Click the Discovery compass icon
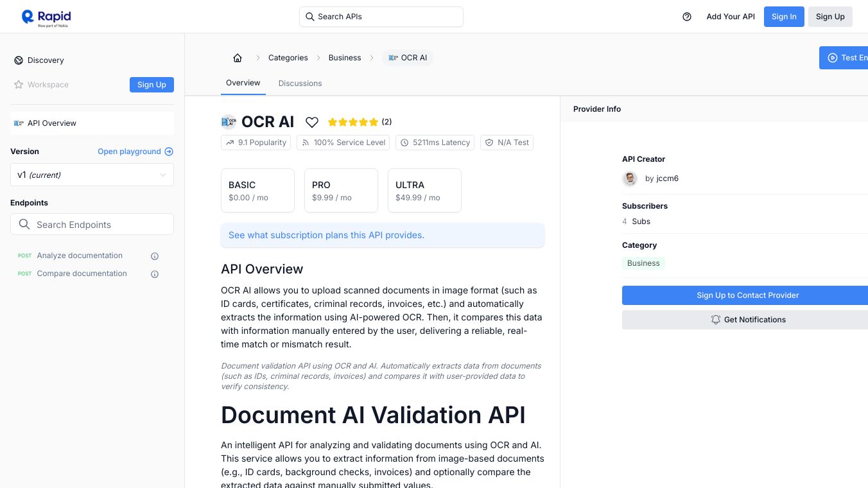The image size is (868, 488). click(x=19, y=60)
